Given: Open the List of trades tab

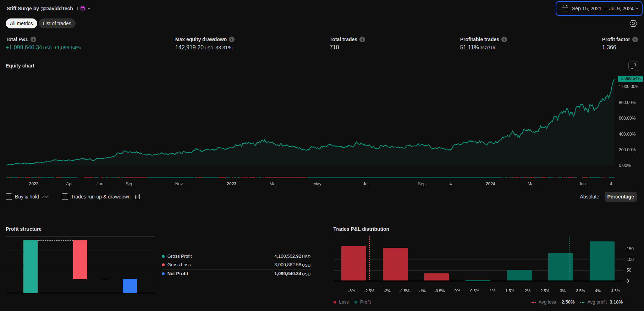Looking at the screenshot, I should [57, 23].
